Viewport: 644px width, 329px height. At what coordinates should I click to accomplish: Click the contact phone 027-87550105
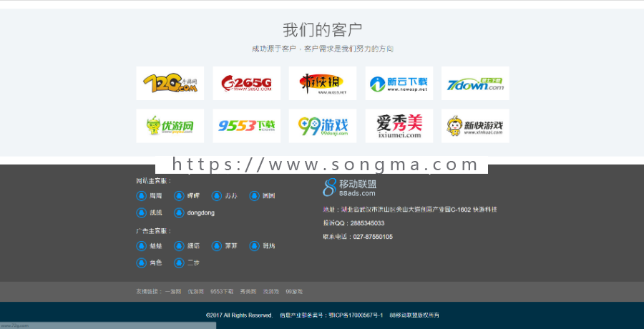(373, 237)
